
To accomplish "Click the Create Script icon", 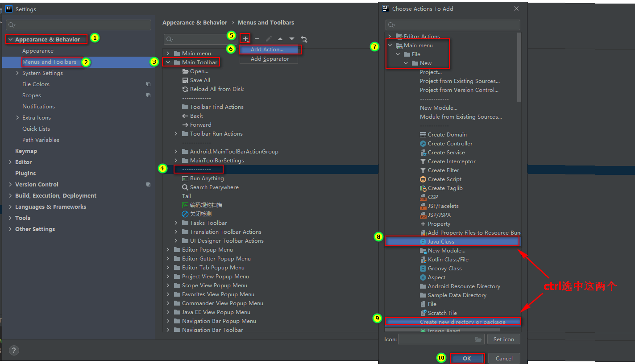I will [x=423, y=179].
